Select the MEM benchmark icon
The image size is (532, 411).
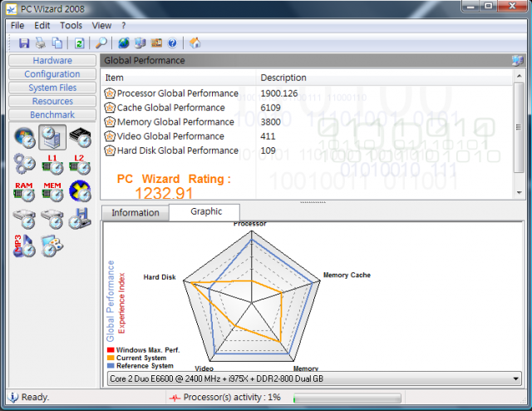[x=52, y=192]
